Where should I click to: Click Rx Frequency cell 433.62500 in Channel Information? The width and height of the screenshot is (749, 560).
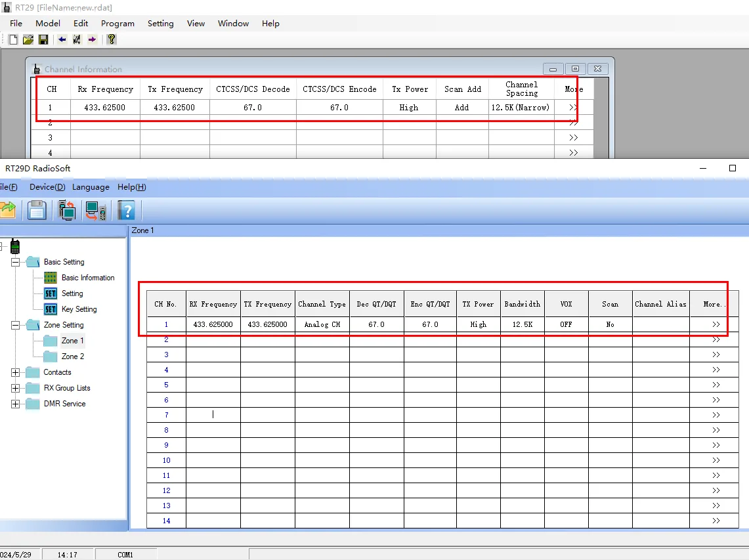105,108
